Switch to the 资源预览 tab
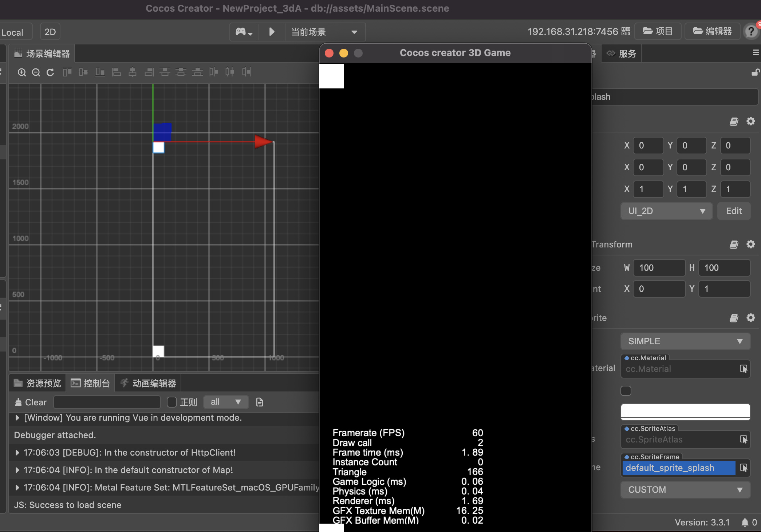The height and width of the screenshot is (532, 761). [x=38, y=383]
